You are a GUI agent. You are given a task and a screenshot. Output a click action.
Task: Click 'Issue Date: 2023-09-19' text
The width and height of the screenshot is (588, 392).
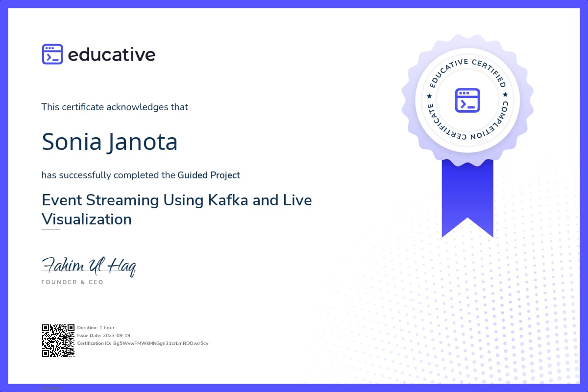103,335
